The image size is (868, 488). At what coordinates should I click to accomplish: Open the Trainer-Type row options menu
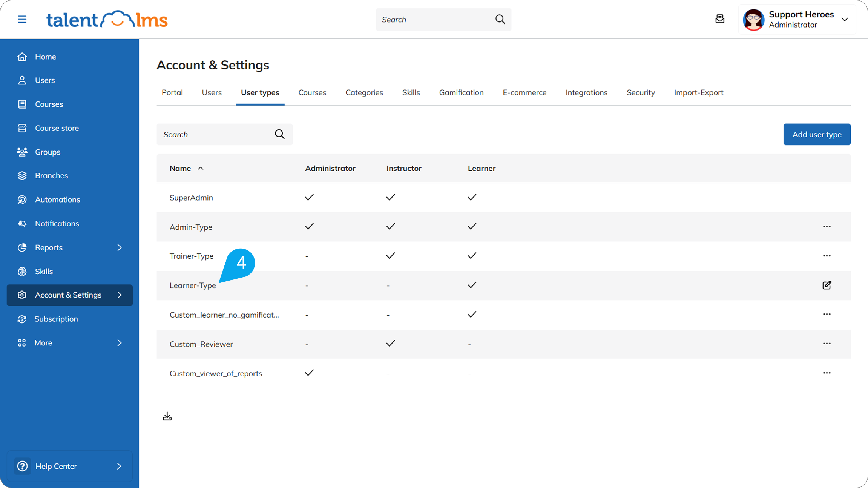pos(827,256)
